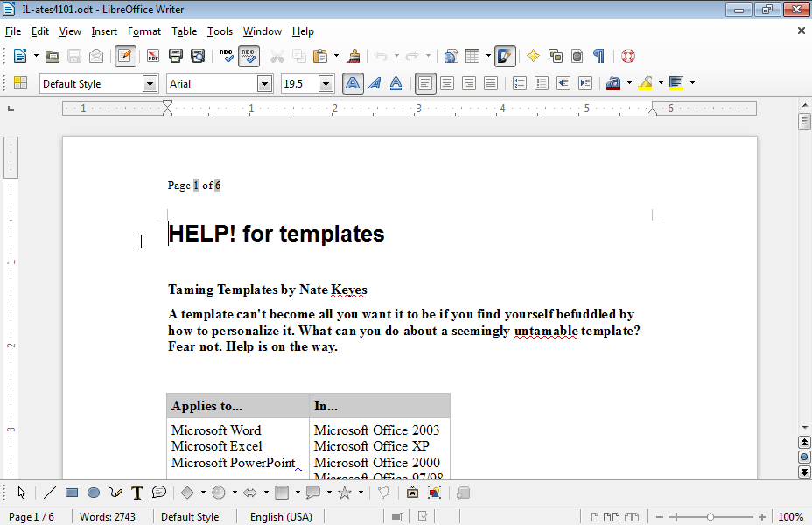Choose the Select arrow tool
This screenshot has height=525, width=812.
22,493
